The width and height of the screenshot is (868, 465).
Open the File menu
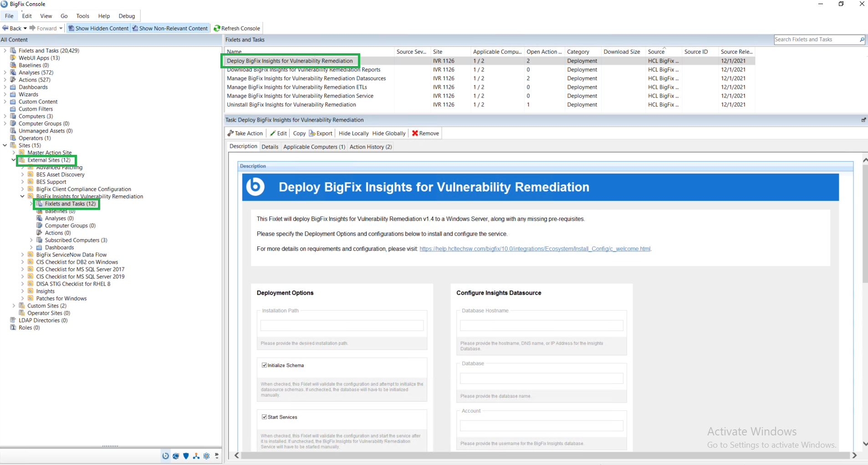tap(9, 16)
